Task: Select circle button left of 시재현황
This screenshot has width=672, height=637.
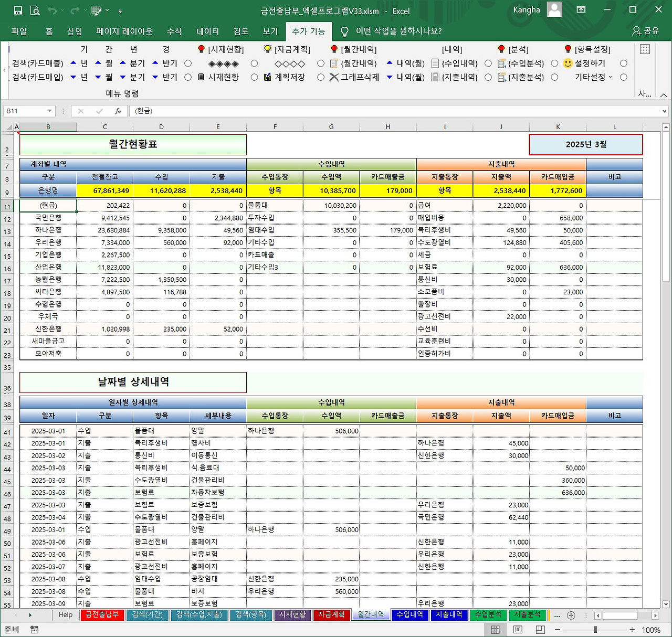Action: 188,77
